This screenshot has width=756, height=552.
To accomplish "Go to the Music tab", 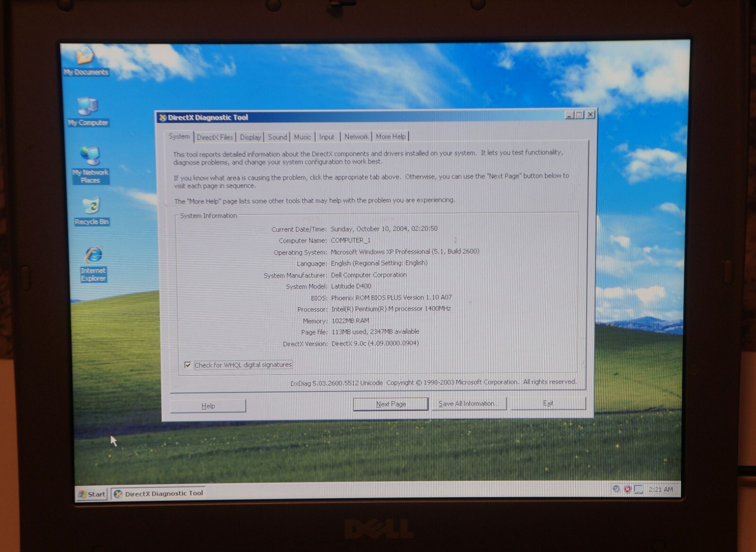I will [x=302, y=137].
